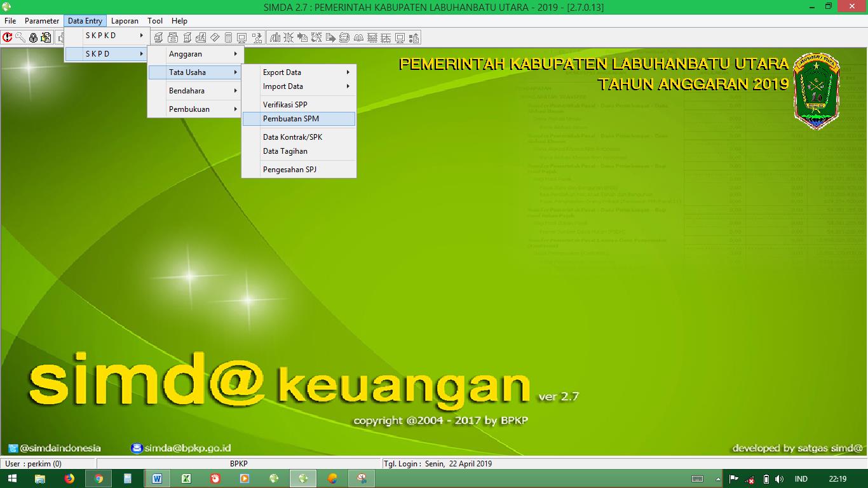Open Data Kontrak/SPK menu item
Image resolution: width=868 pixels, height=488 pixels.
click(x=299, y=137)
